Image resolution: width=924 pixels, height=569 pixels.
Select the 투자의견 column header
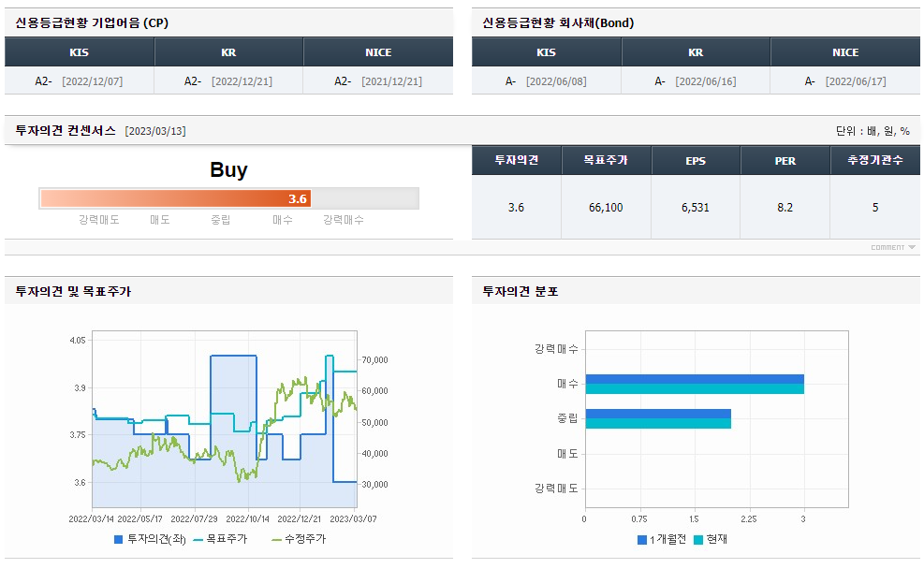(516, 160)
